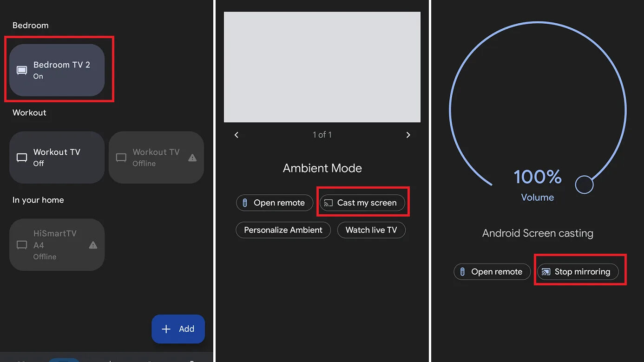Click the Ambient Mode title text
This screenshot has height=362, width=644.
[322, 168]
